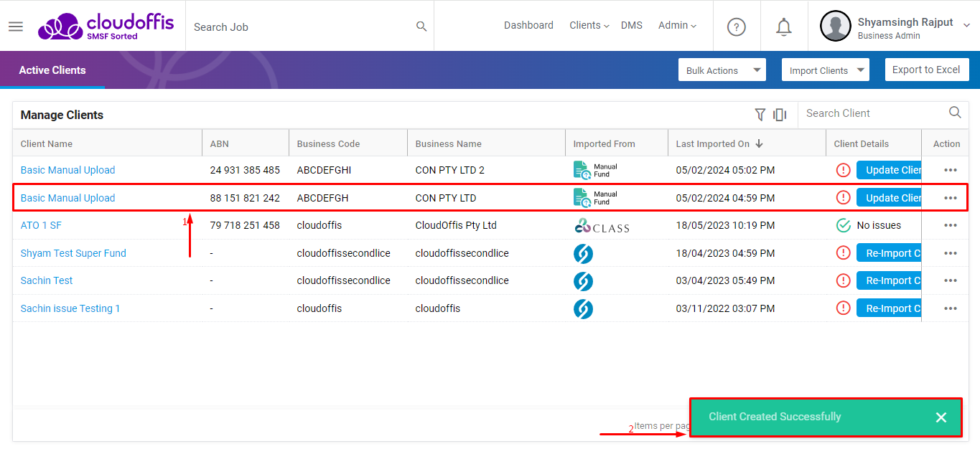Open action menu for 88 151 821 242 row
Viewport: 980px width, 454px height.
point(951,198)
